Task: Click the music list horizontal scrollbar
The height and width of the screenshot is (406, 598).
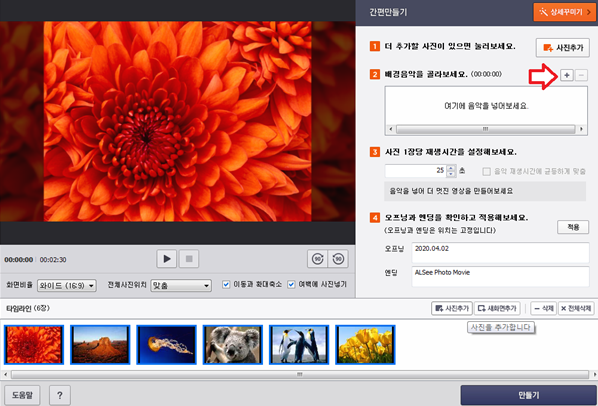Action: [485, 129]
